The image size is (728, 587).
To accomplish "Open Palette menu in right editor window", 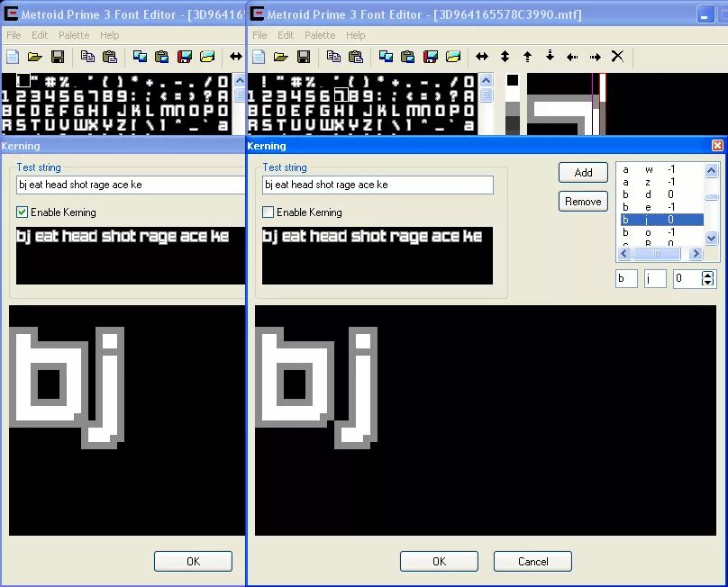I will 320,35.
